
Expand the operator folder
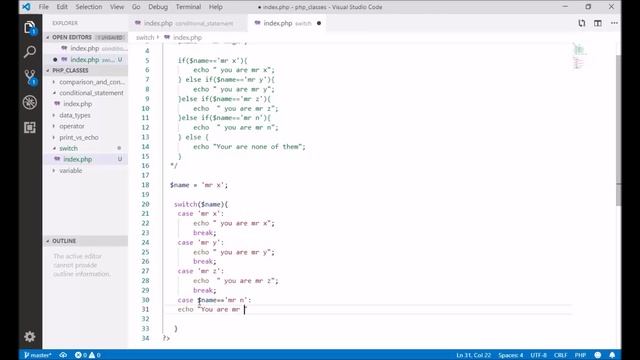point(85,126)
